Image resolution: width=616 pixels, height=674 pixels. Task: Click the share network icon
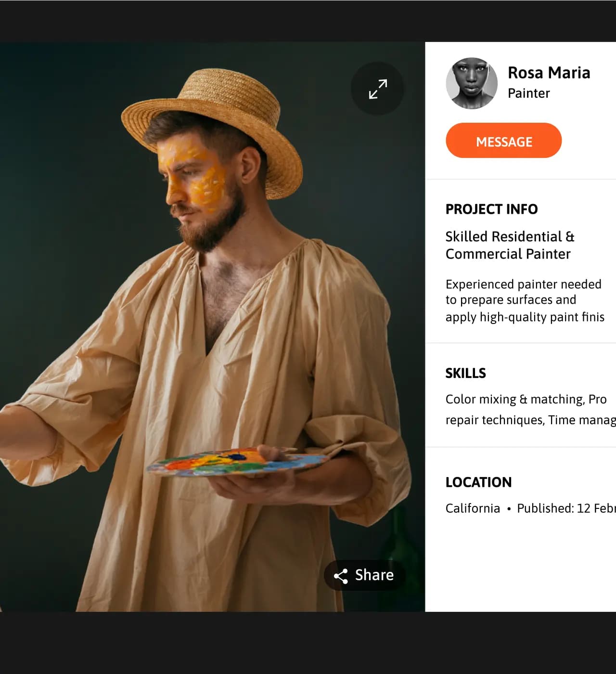tap(341, 576)
